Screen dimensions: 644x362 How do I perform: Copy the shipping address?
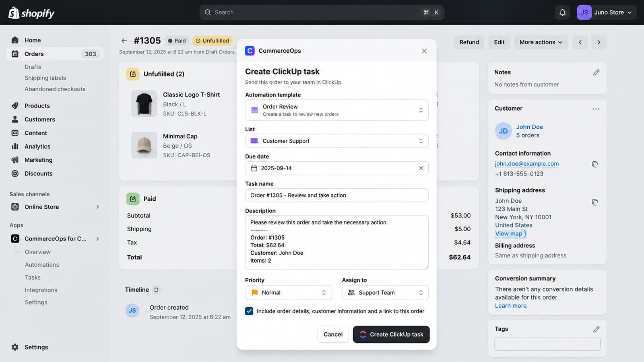[x=594, y=202]
